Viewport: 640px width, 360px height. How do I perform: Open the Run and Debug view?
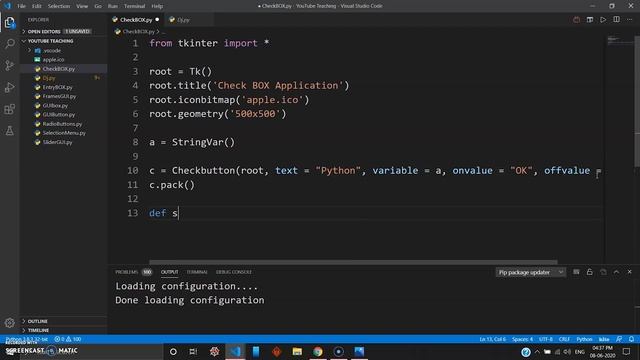(9, 87)
